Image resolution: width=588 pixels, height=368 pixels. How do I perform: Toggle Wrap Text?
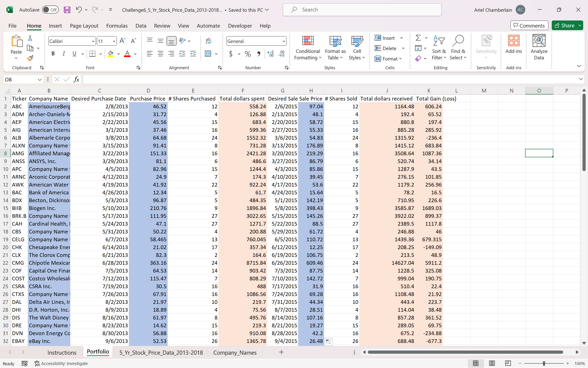coord(208,41)
